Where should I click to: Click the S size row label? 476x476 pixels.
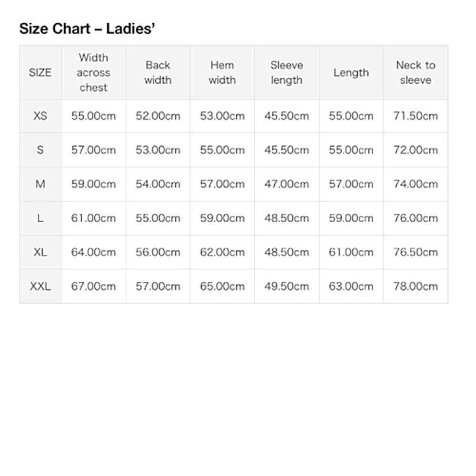tap(40, 150)
